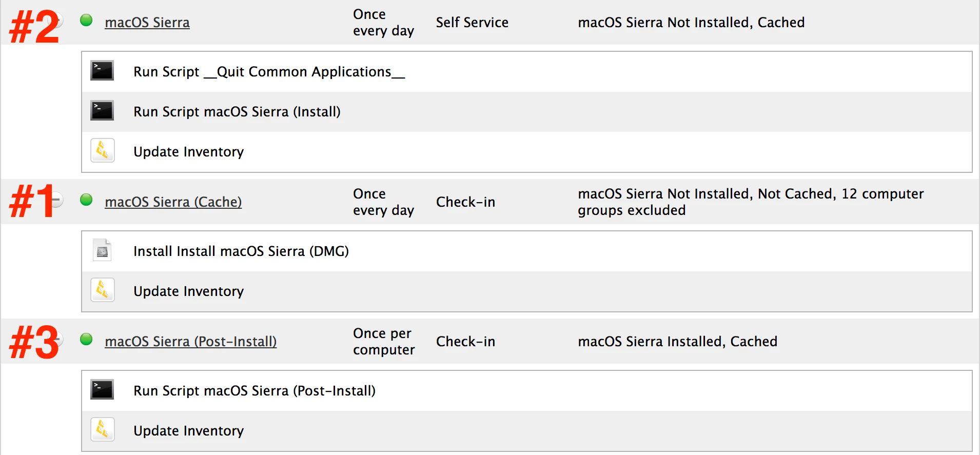Select 'Run Script __Quit Common Applications__' row text

(269, 72)
